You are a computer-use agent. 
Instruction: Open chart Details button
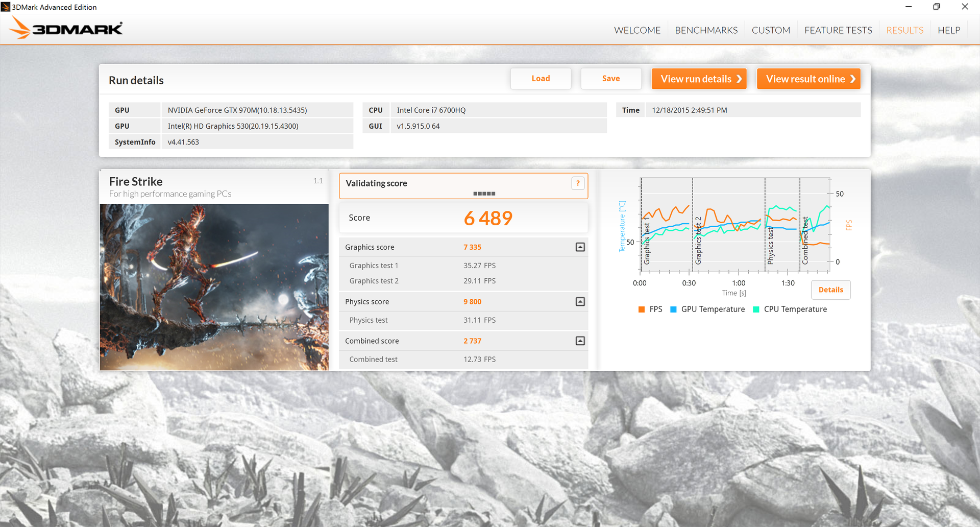click(831, 290)
